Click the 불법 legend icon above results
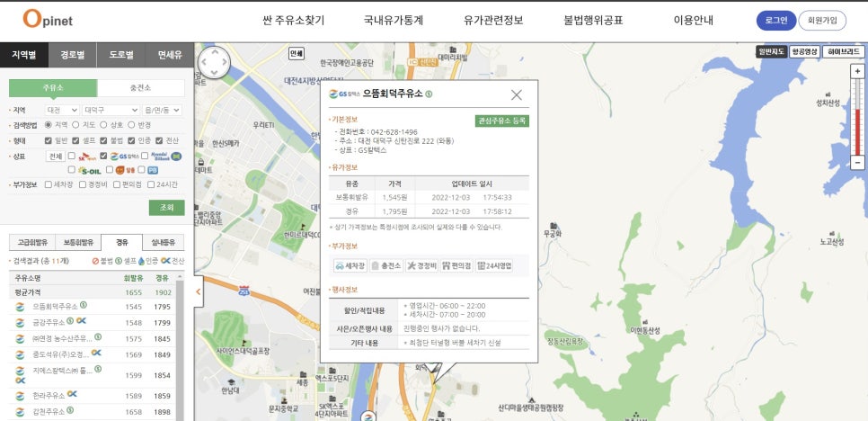The image size is (868, 421). (x=95, y=261)
